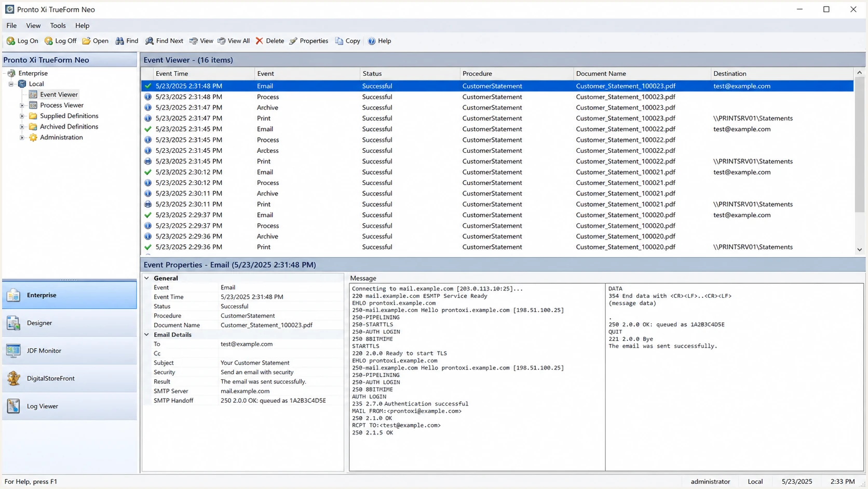The height and width of the screenshot is (489, 868).
Task: Click the Copy toolbar icon
Action: pyautogui.click(x=339, y=41)
